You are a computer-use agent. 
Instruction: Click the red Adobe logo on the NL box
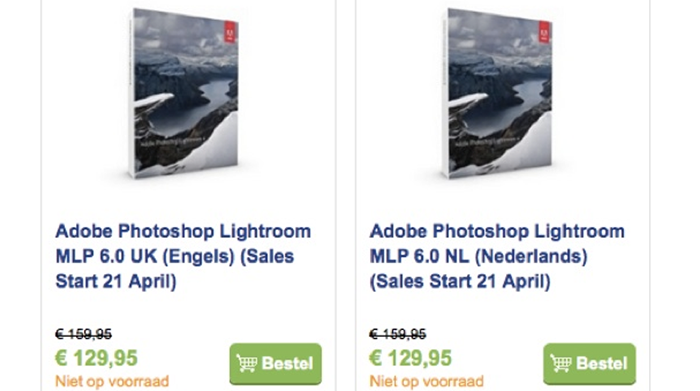coord(544,32)
